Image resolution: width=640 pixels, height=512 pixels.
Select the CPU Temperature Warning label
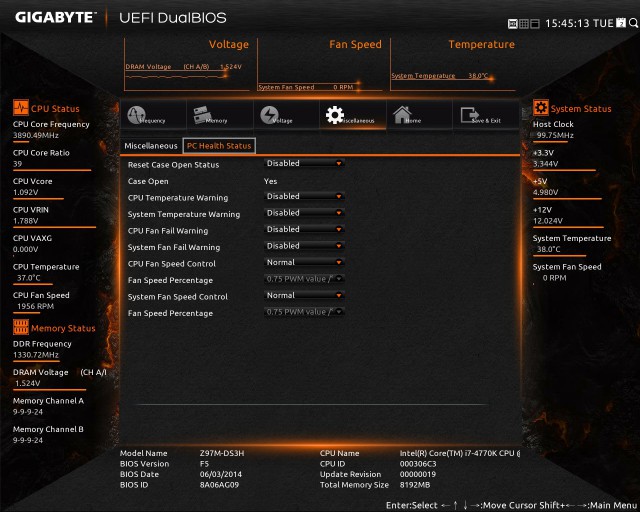click(178, 198)
